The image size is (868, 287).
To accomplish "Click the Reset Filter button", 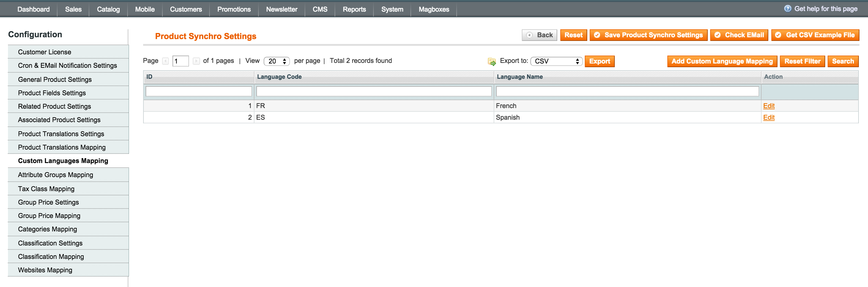I will pos(802,61).
